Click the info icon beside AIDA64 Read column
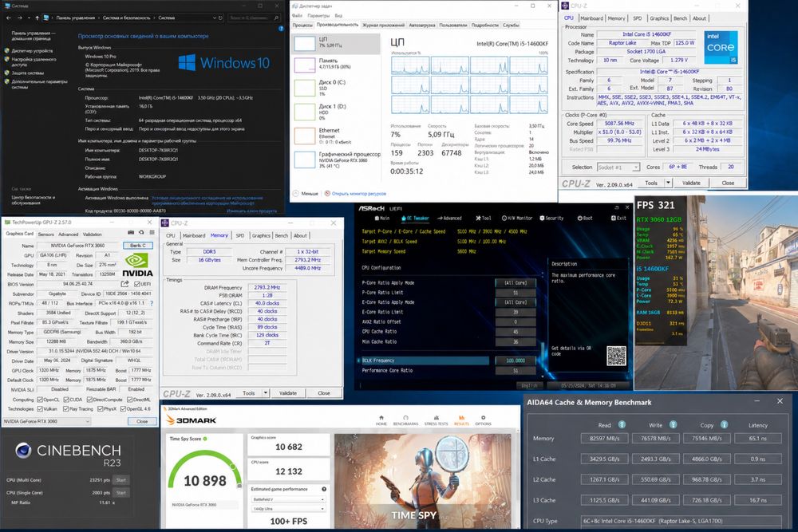This screenshot has width=798, height=532. tap(622, 424)
